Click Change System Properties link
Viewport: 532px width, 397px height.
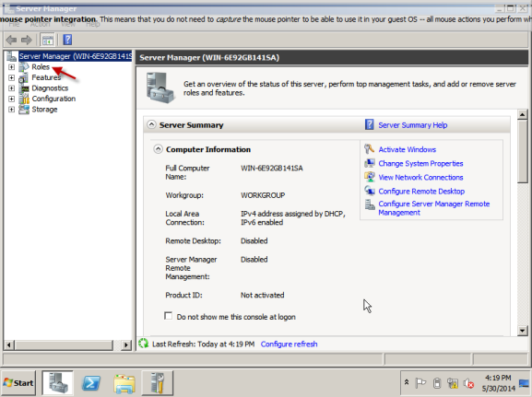point(420,163)
